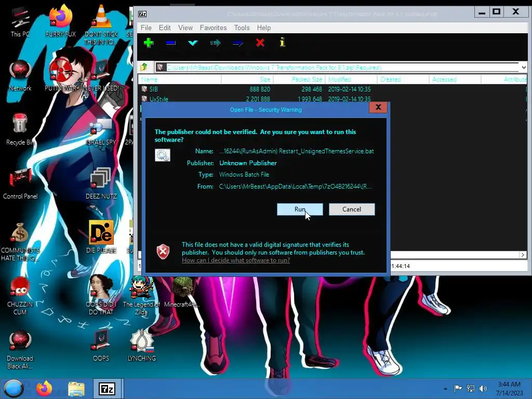Select the LYNCHING desktop icon

pos(141,345)
